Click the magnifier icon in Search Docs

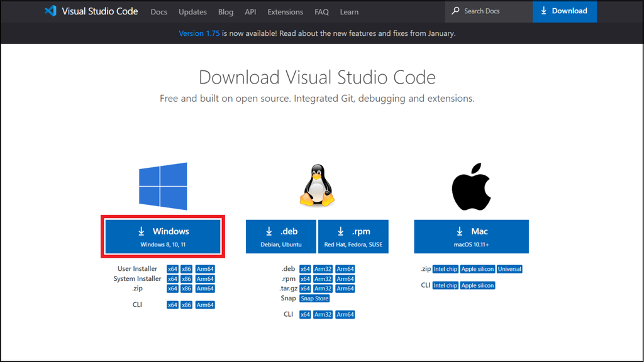[455, 11]
